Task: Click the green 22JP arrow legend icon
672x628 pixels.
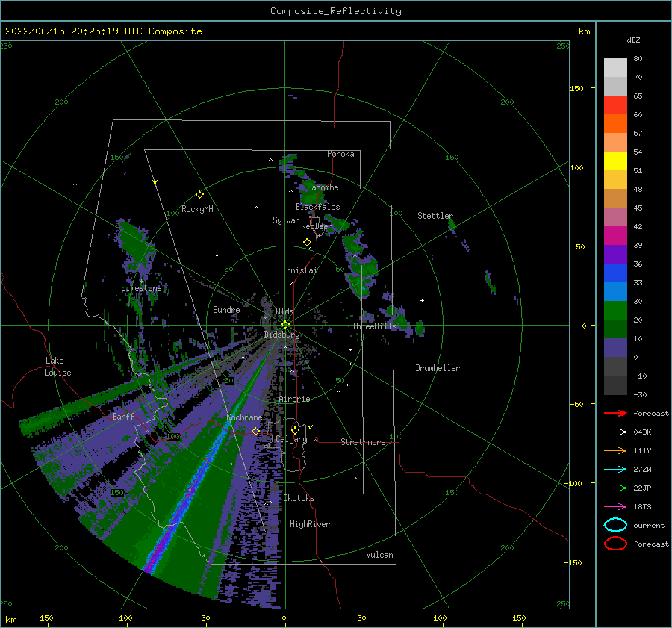Action: [615, 488]
